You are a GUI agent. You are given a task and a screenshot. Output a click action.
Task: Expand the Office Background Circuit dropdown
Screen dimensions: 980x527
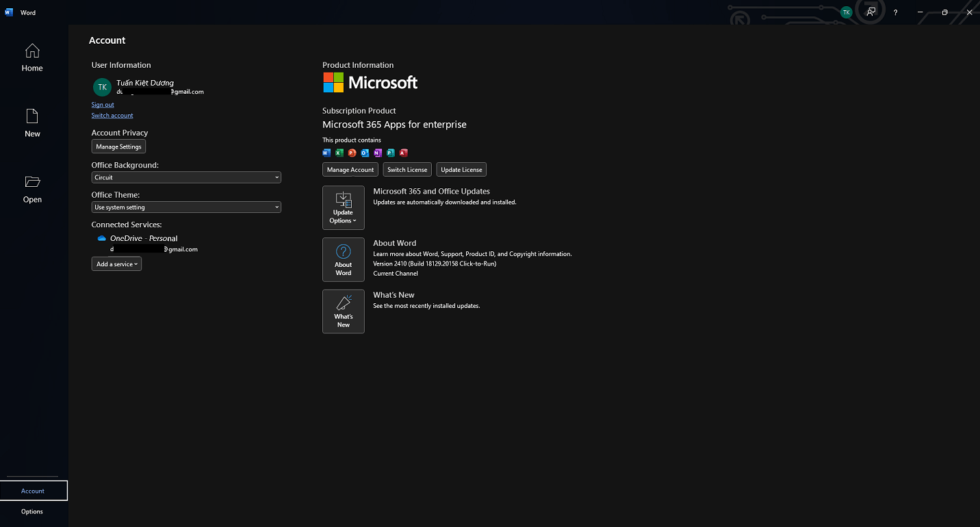[x=186, y=177]
